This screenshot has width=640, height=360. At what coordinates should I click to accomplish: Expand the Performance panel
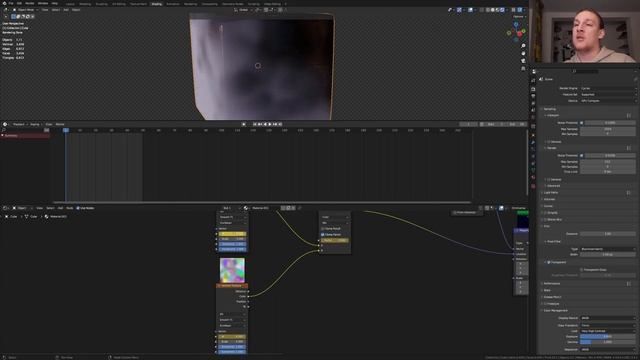click(551, 283)
